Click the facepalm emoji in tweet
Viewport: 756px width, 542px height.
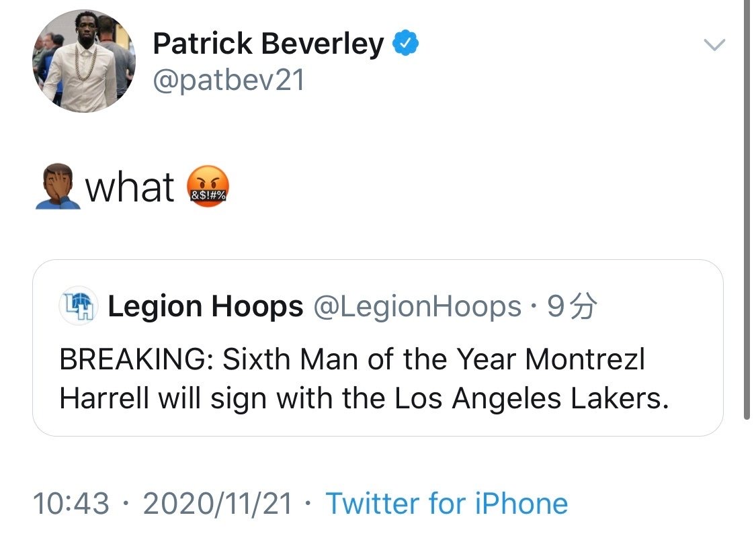[x=58, y=187]
